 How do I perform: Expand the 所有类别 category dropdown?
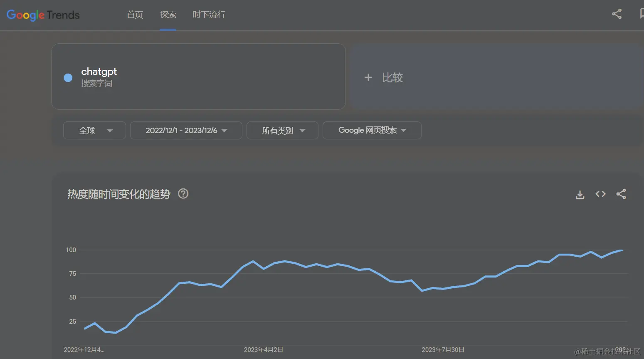pyautogui.click(x=282, y=130)
